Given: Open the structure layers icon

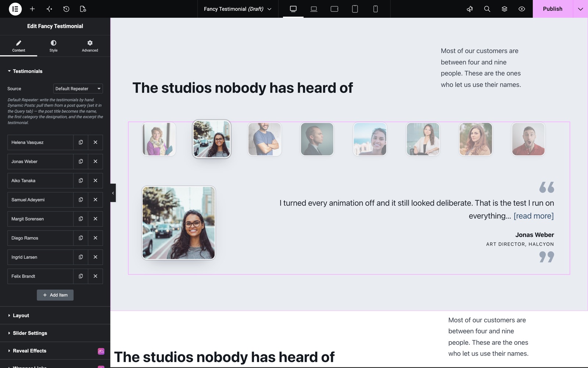Looking at the screenshot, I should tap(504, 9).
